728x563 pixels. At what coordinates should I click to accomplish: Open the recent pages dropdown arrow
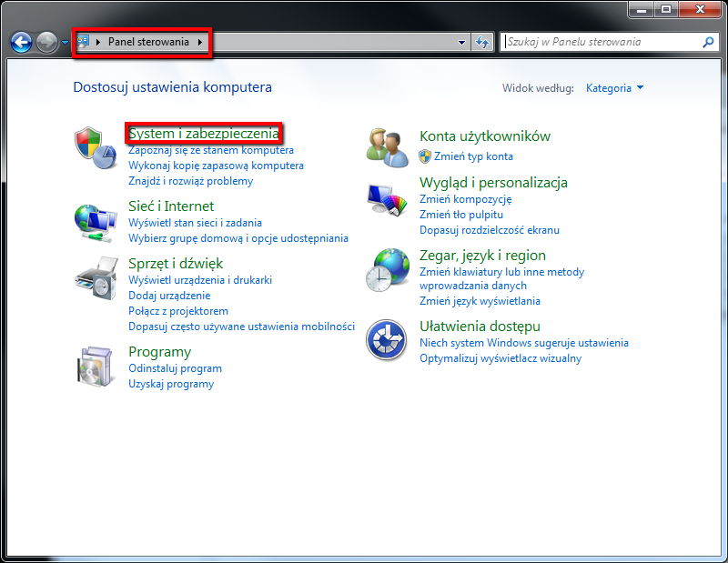65,43
